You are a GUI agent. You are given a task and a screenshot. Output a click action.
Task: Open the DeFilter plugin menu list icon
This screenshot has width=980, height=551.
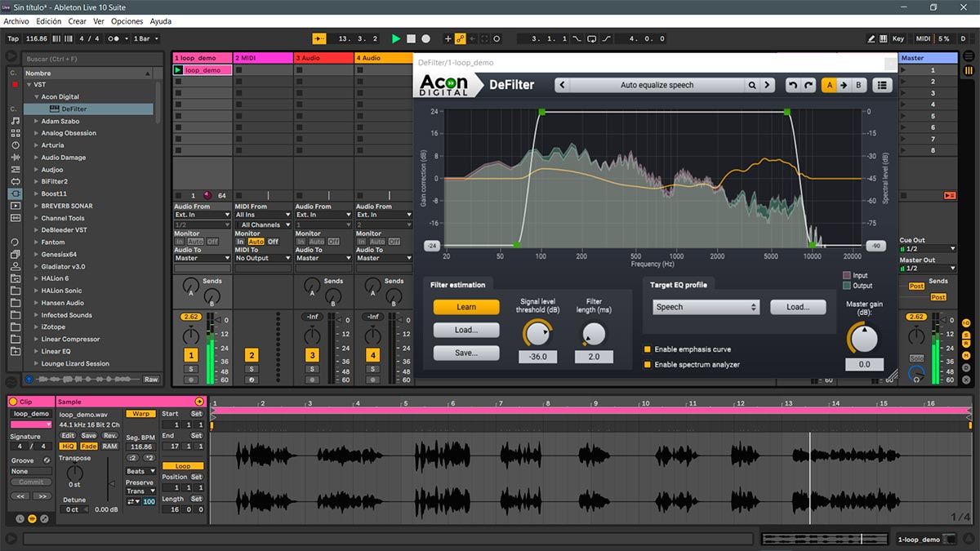(x=882, y=85)
